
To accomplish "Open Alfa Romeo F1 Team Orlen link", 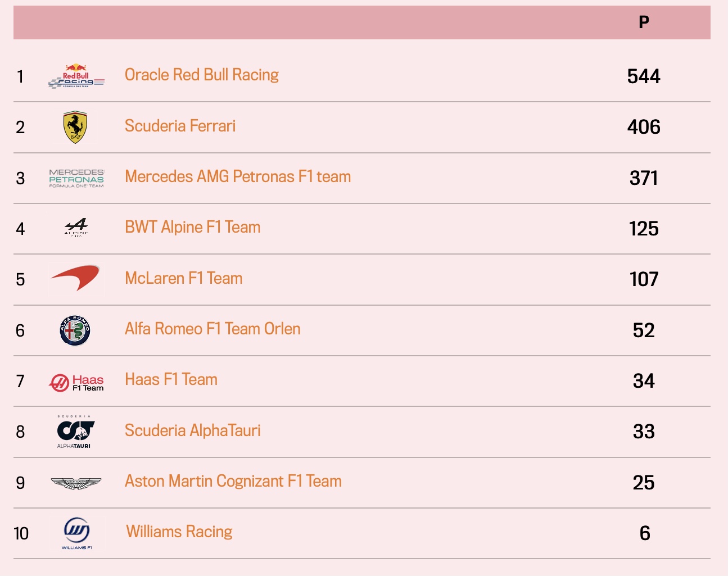I will click(212, 329).
